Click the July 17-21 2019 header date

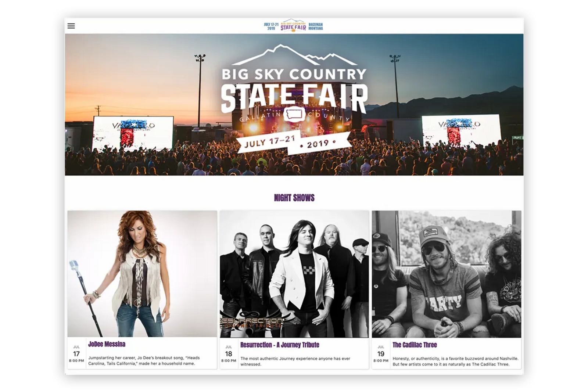(271, 26)
